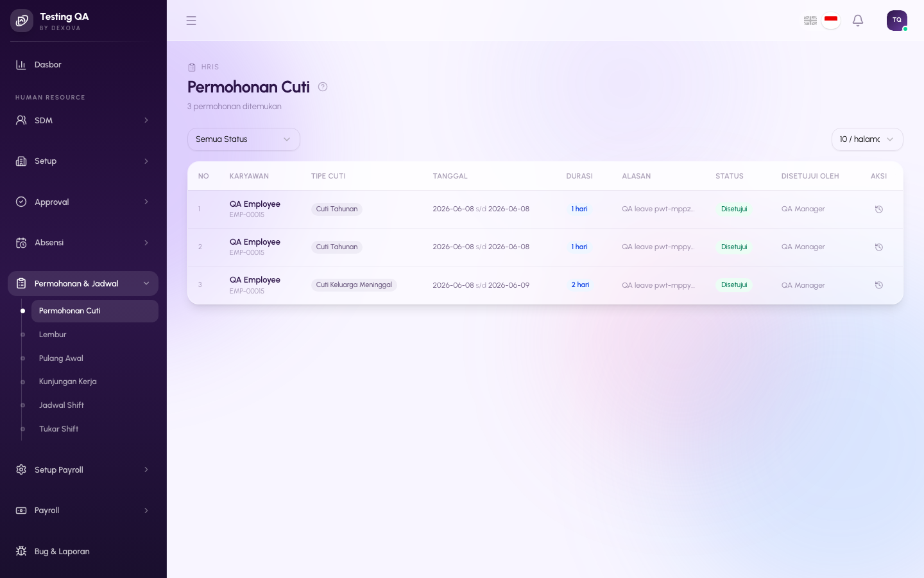The width and height of the screenshot is (924, 578).
Task: Click the SDM people icon
Action: coord(21,120)
